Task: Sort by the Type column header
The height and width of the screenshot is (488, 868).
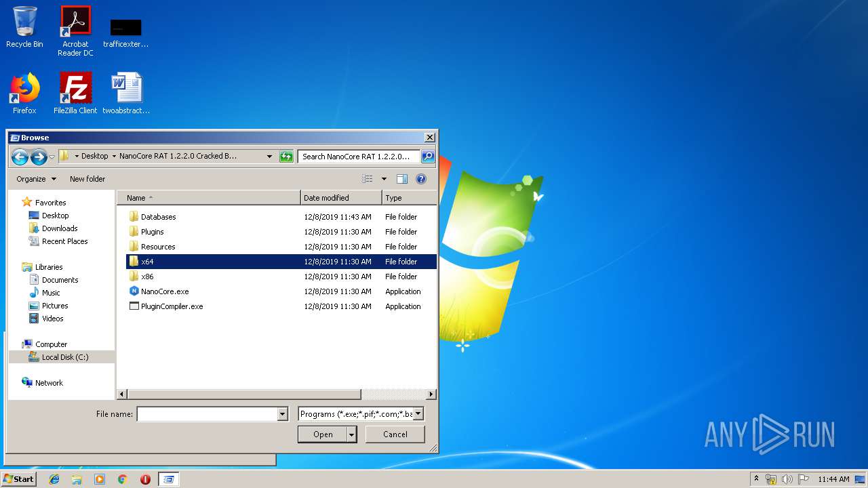Action: 409,198
